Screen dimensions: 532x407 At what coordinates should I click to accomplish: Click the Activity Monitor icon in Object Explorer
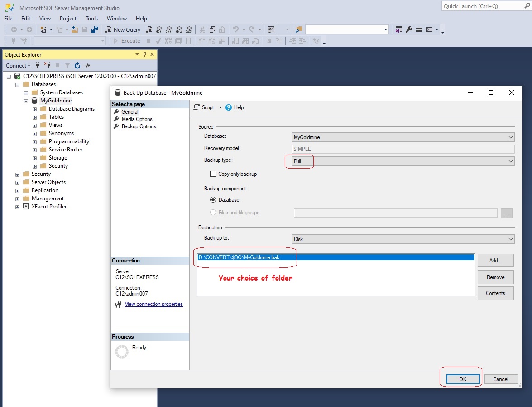87,65
